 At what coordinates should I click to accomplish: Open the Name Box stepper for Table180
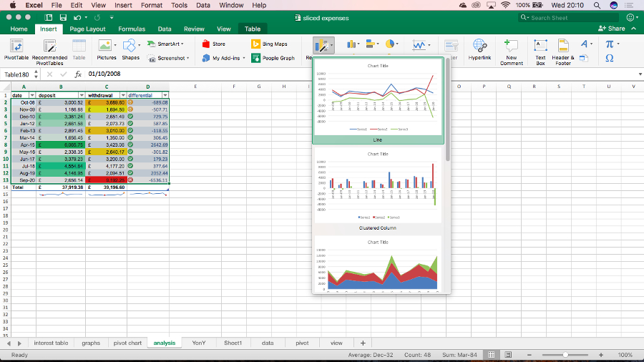36,74
